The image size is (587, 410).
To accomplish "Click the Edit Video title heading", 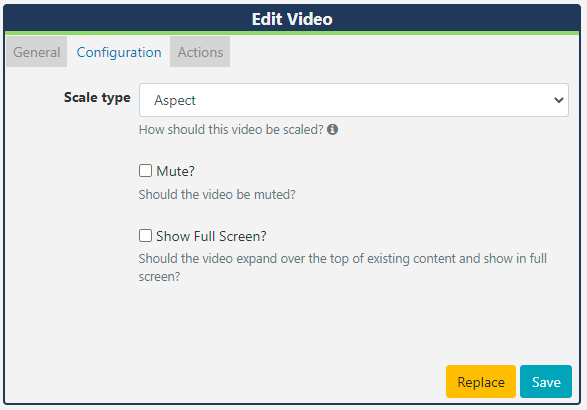I will (x=292, y=19).
